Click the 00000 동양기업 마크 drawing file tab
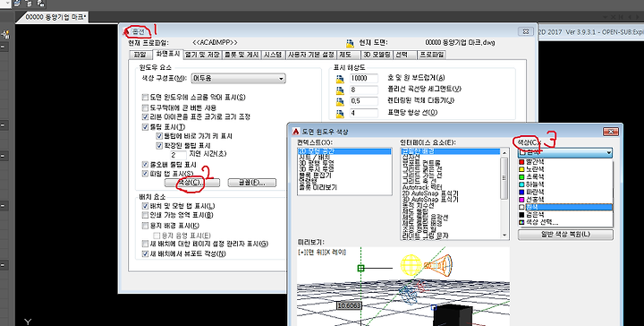644x326 pixels. [56, 17]
